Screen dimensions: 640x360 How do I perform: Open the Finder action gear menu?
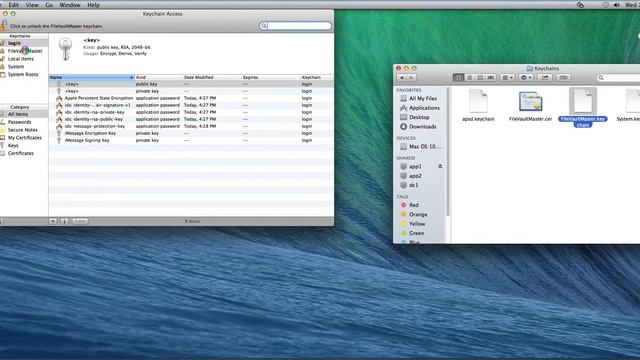(526, 78)
